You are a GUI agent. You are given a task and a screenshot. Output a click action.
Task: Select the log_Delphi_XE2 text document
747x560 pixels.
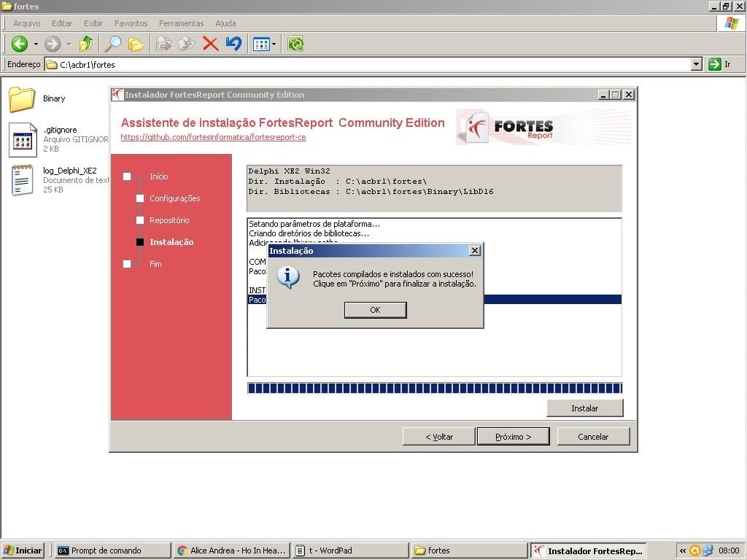[x=23, y=180]
